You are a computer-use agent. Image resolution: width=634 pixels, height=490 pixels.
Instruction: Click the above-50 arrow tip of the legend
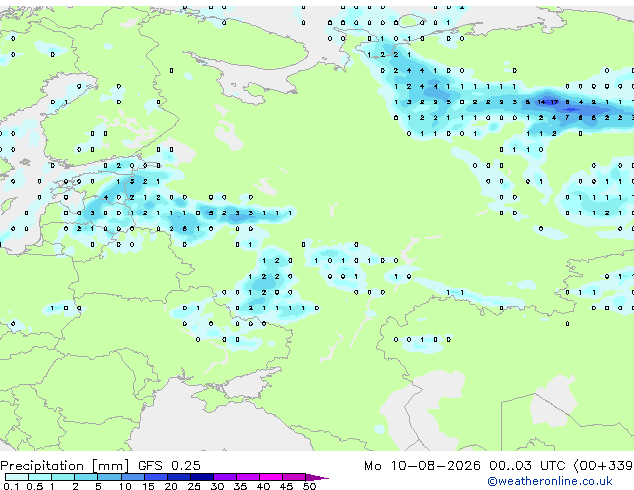point(317,477)
